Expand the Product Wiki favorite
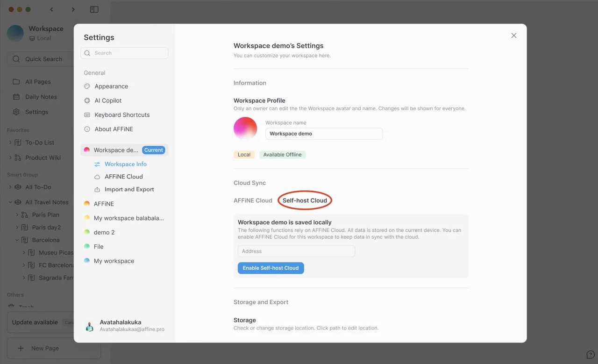This screenshot has width=598, height=364. (x=10, y=157)
